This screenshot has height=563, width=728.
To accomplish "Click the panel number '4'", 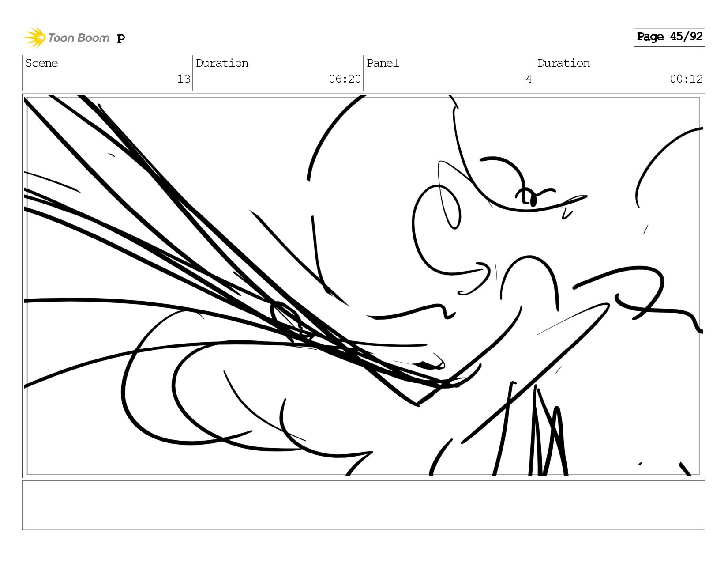I will point(529,79).
